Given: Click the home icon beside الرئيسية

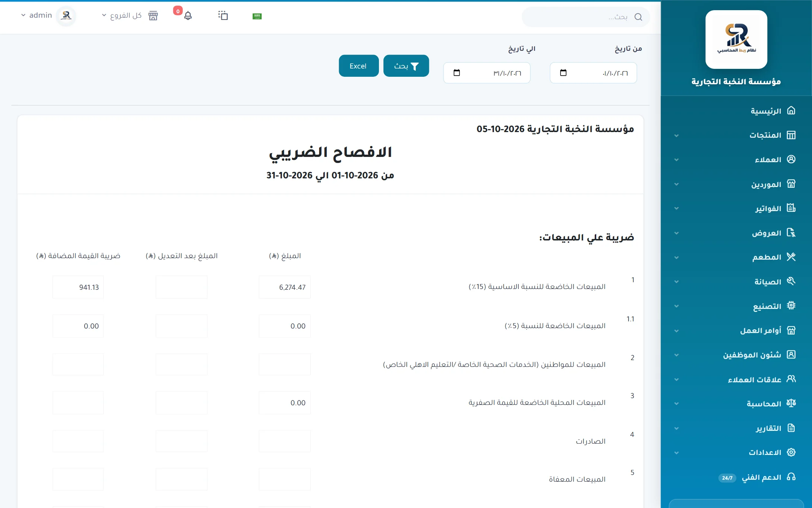Looking at the screenshot, I should coord(791,110).
